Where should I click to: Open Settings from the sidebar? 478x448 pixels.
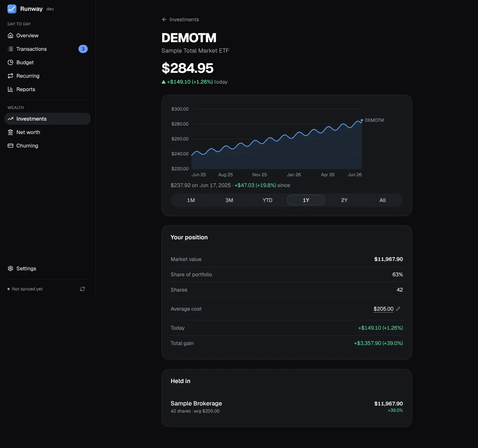(47, 268)
